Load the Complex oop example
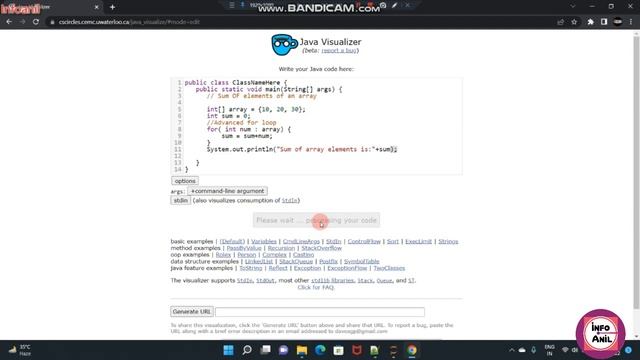Viewport: 640px width, 360px height. 274,255
